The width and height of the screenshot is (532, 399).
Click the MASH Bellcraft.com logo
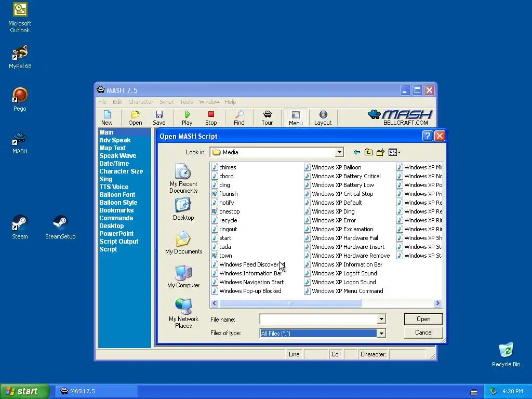401,117
